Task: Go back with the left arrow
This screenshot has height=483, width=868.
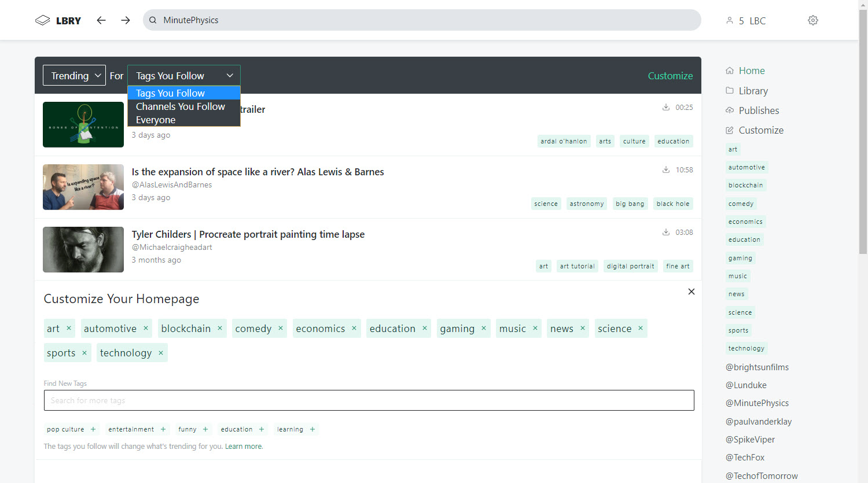Action: tap(101, 20)
